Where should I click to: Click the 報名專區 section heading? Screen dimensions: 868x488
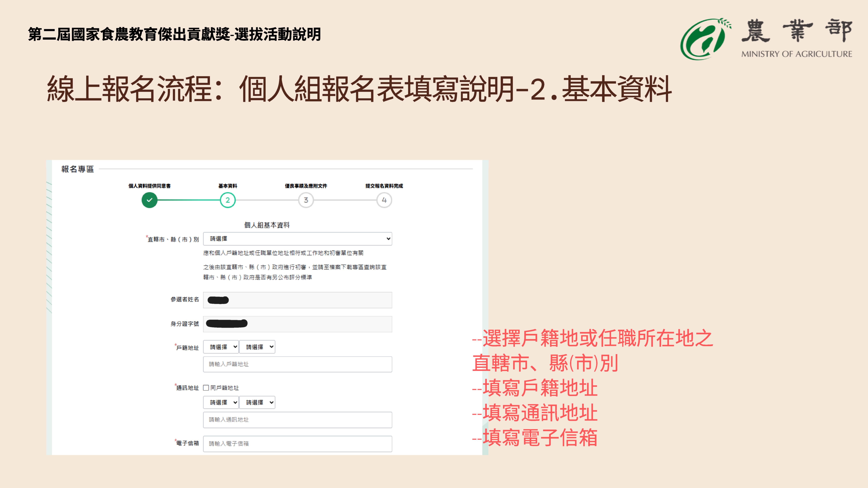(x=78, y=169)
